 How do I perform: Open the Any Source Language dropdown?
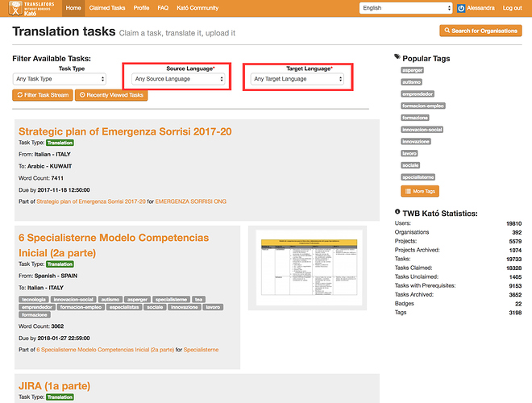tap(178, 79)
